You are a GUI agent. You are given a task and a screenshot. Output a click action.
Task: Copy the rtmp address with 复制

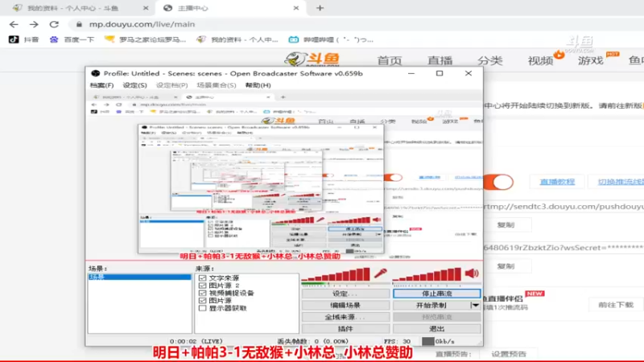click(x=506, y=225)
